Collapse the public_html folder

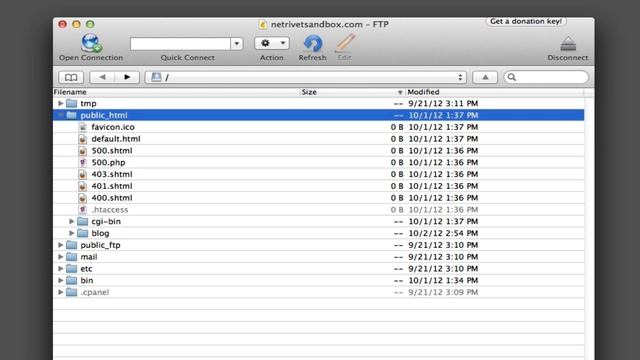(60, 115)
